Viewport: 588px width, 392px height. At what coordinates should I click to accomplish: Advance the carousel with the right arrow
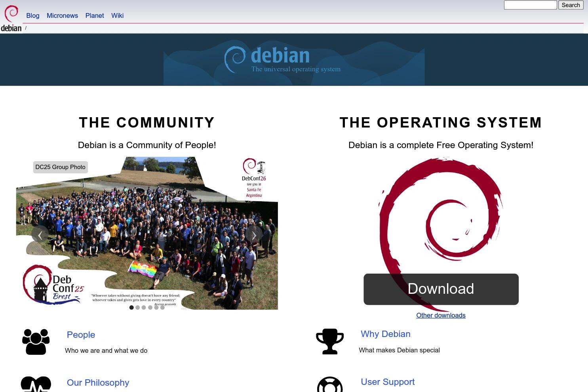[254, 235]
